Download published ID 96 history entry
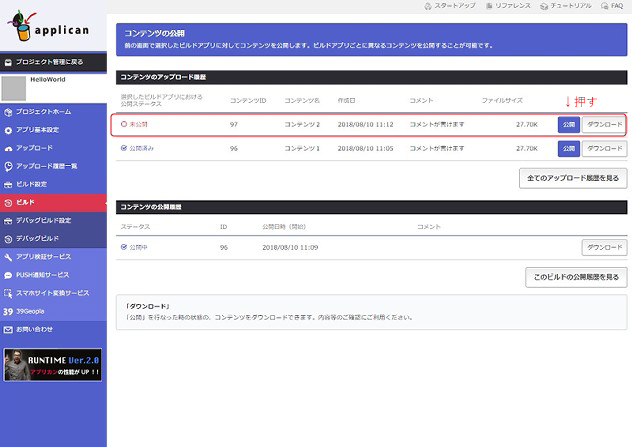Screen dimensions: 632x447 (x=604, y=247)
